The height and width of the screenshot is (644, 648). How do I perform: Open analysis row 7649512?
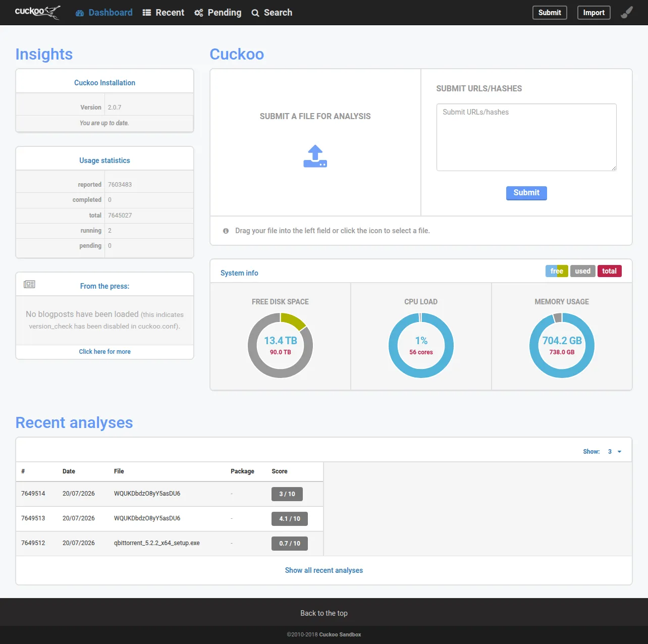[x=170, y=544]
